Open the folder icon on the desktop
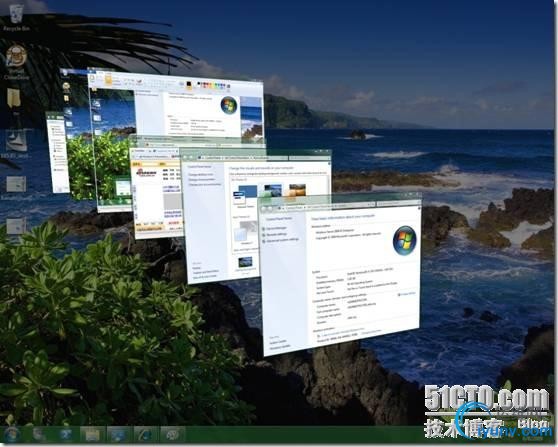Viewport: 558px width, 447px height. 14,98
